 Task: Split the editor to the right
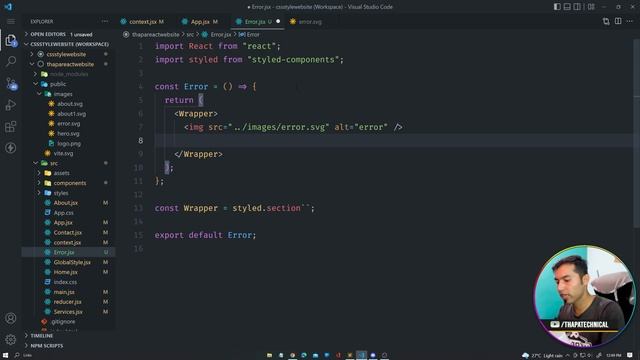click(618, 21)
